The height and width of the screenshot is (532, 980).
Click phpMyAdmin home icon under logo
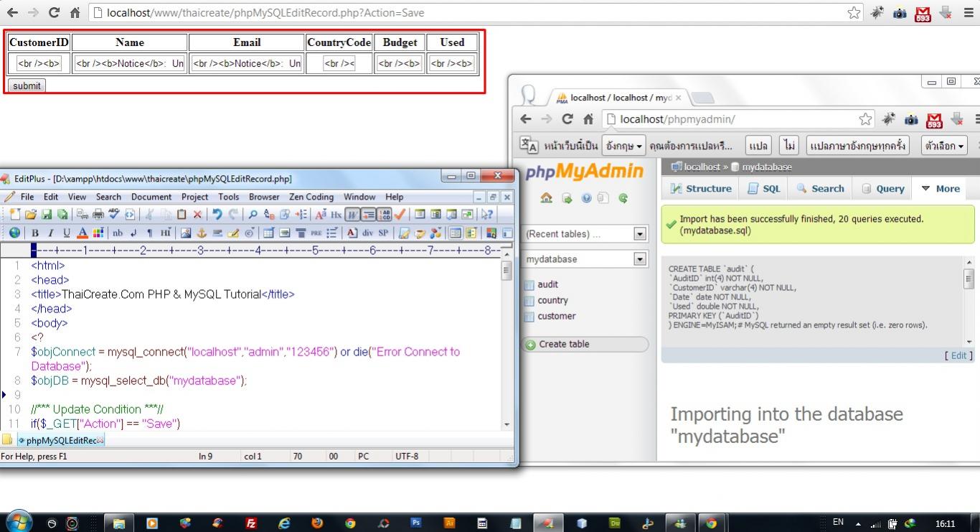point(547,198)
